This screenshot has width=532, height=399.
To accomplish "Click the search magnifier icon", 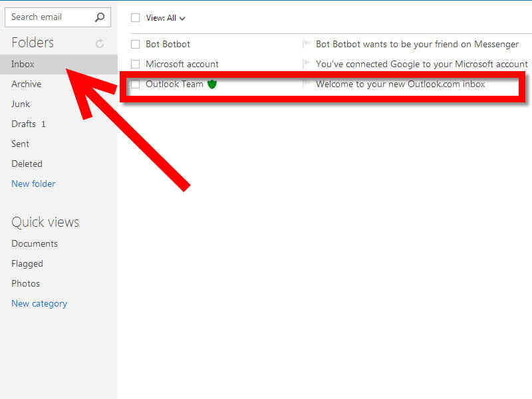I will [x=100, y=17].
